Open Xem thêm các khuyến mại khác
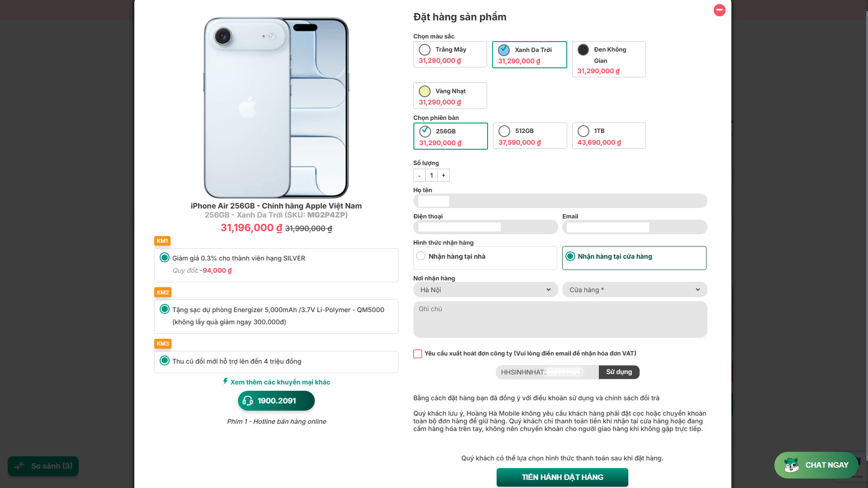 pos(280,382)
